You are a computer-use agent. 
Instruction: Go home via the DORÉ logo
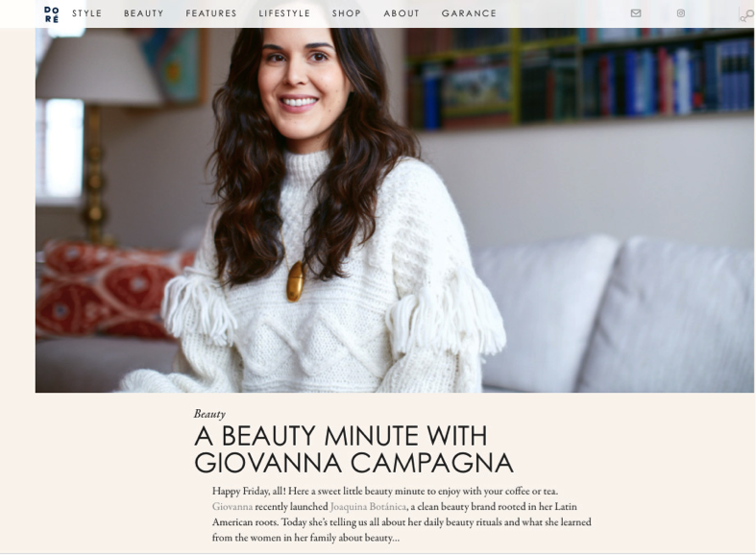click(x=52, y=14)
